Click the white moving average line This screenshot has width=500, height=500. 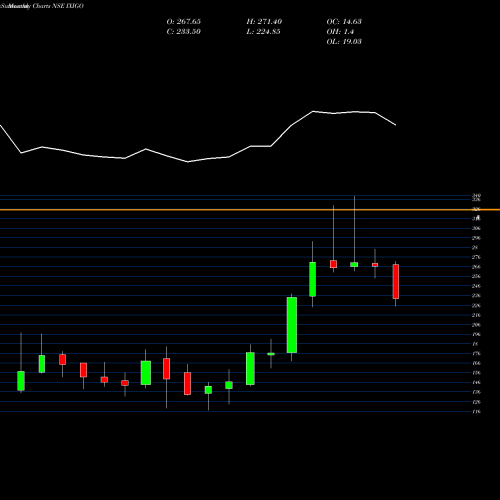point(198,137)
